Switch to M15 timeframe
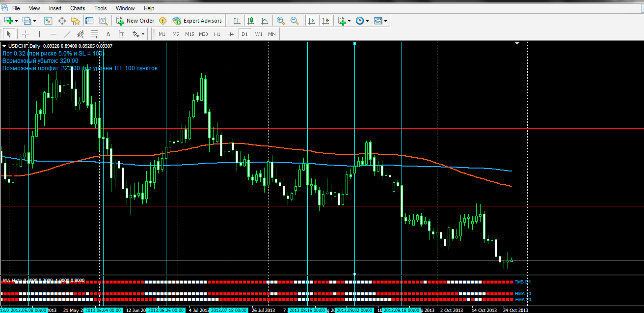 coord(189,34)
